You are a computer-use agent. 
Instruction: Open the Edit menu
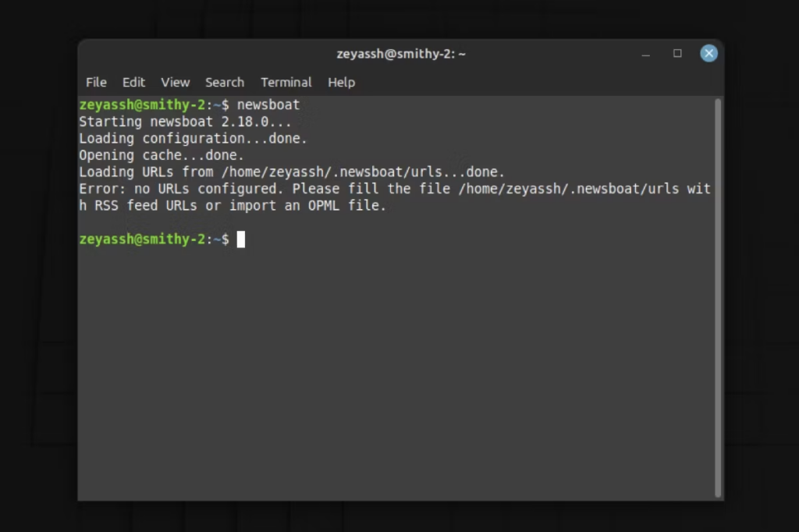pyautogui.click(x=133, y=82)
